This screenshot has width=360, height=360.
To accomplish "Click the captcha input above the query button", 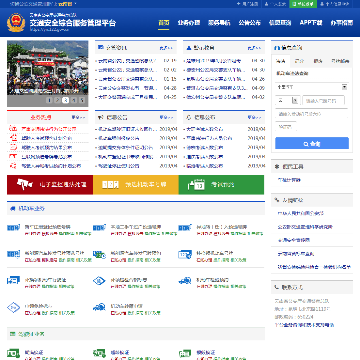I will (286, 127).
